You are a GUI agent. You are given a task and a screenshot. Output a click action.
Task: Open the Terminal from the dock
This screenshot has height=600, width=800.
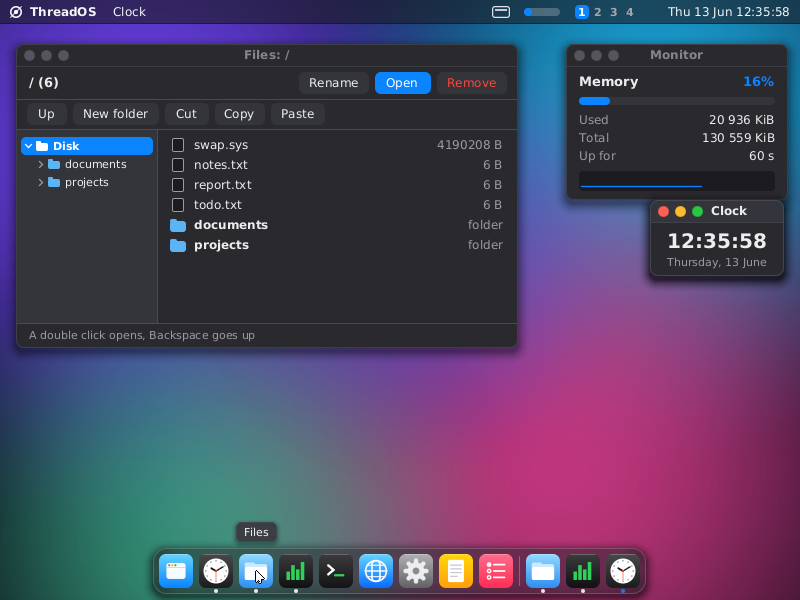click(x=336, y=571)
